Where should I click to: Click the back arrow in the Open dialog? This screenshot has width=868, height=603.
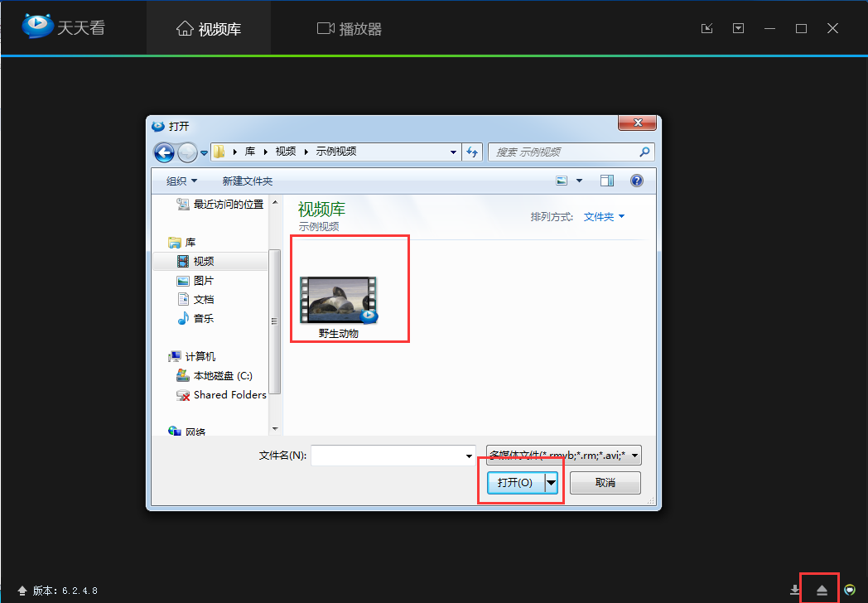pos(165,152)
